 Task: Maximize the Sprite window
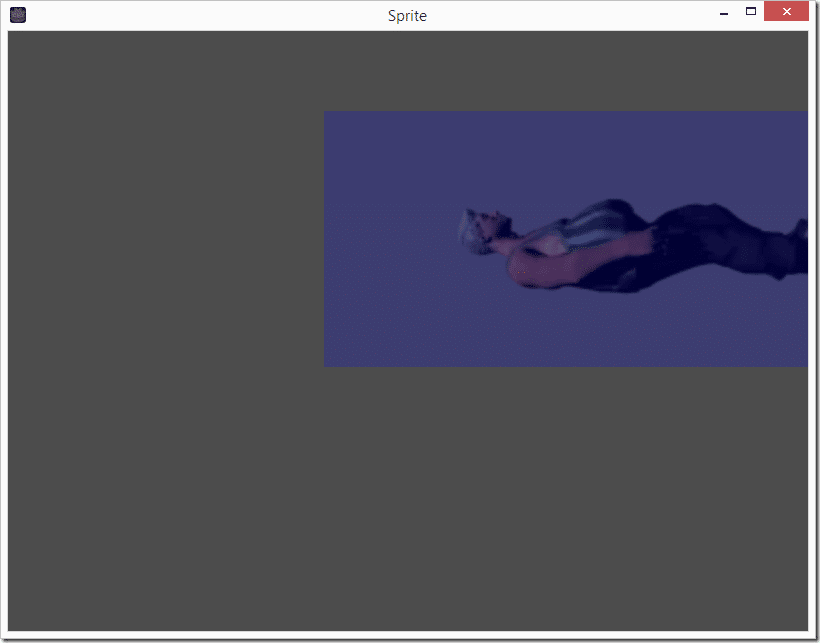750,12
